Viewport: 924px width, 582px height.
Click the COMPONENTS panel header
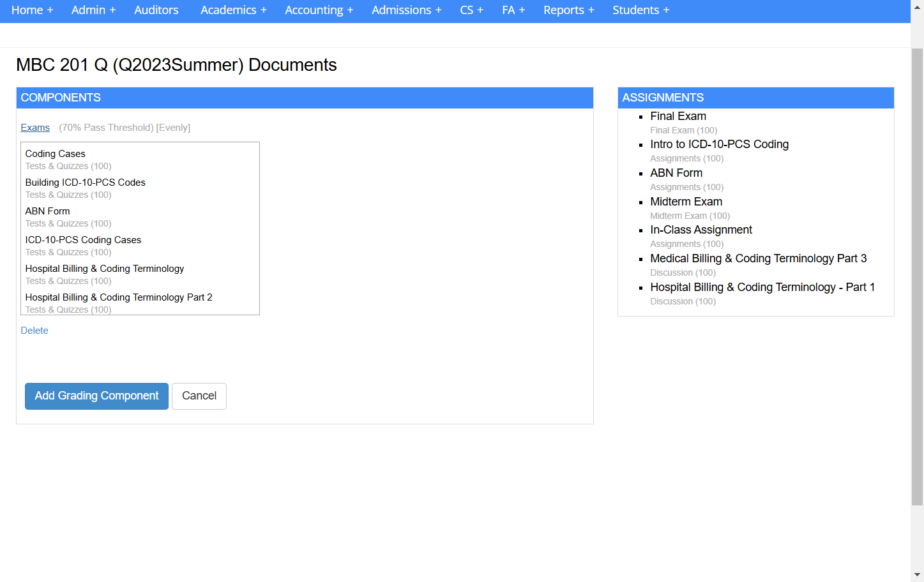click(x=305, y=98)
